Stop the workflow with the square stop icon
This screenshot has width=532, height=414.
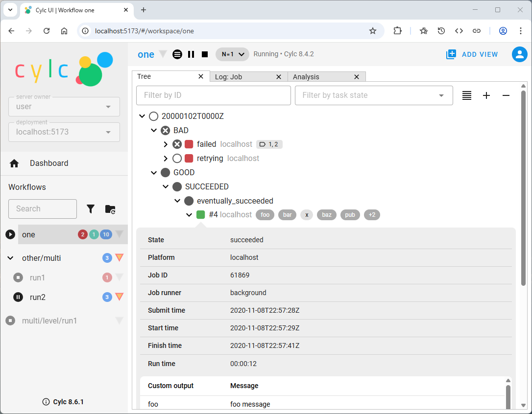204,54
